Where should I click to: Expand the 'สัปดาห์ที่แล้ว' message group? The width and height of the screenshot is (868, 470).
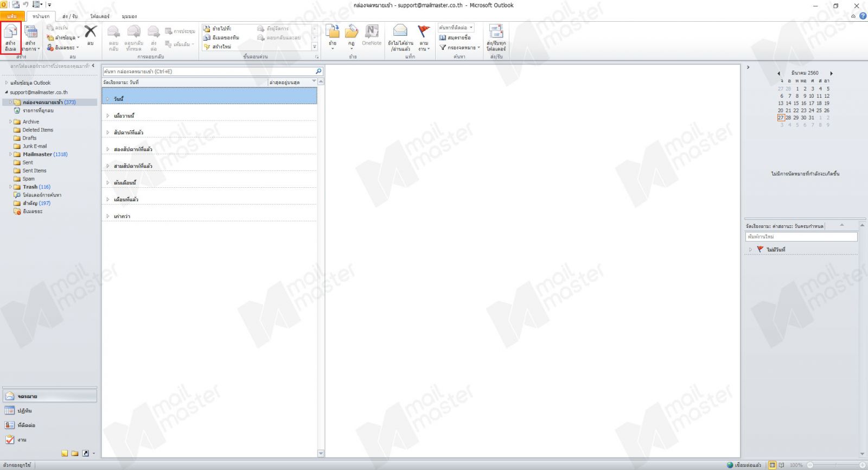click(108, 132)
